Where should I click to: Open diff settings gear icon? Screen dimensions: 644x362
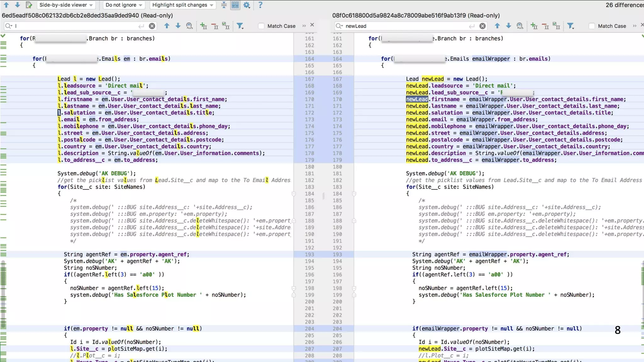(247, 5)
